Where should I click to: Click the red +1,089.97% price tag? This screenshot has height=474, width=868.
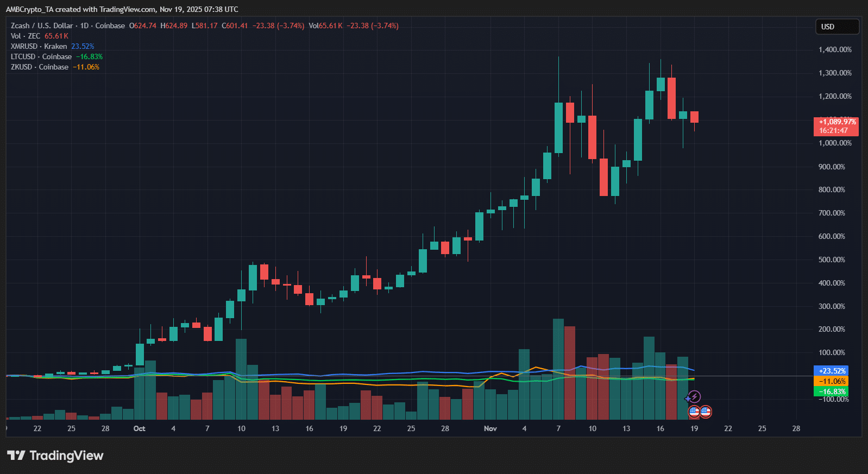(x=836, y=126)
